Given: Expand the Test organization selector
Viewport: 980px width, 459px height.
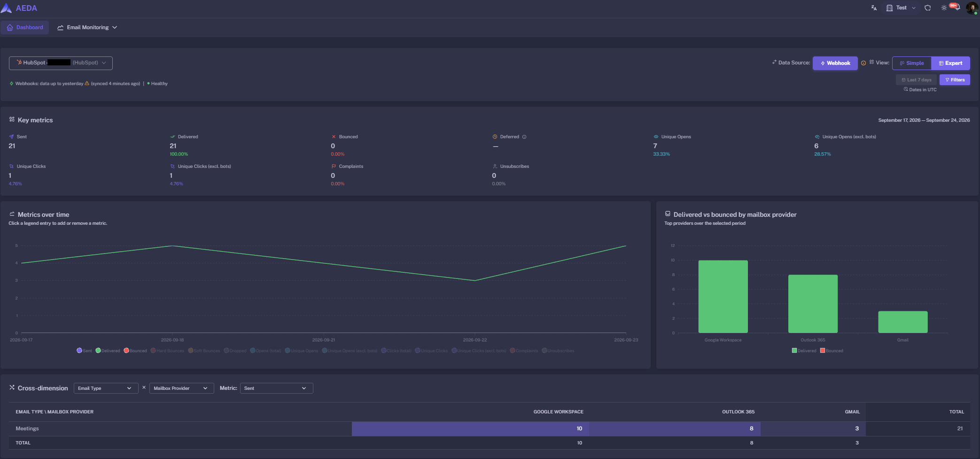Looking at the screenshot, I should tap(901, 8).
